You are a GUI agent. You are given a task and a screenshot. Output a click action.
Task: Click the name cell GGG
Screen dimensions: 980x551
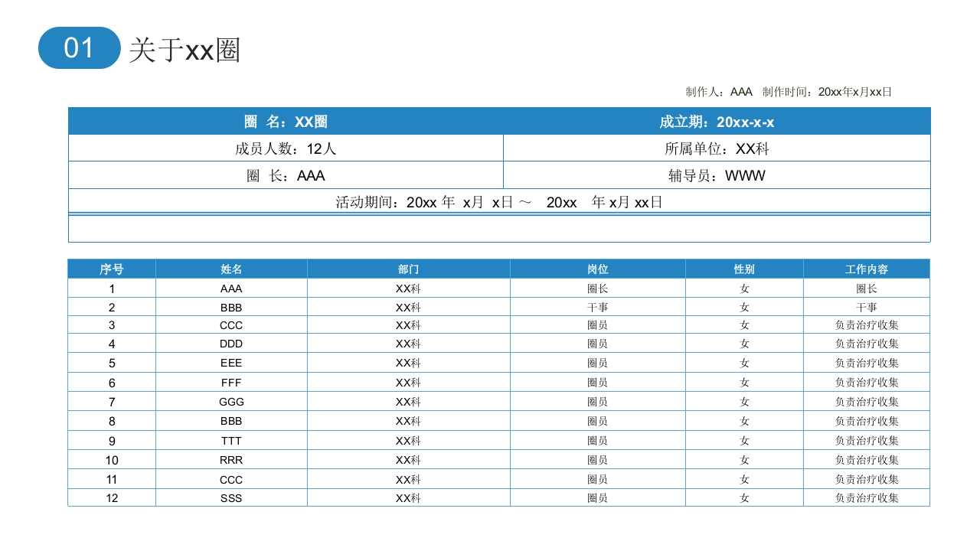231,402
